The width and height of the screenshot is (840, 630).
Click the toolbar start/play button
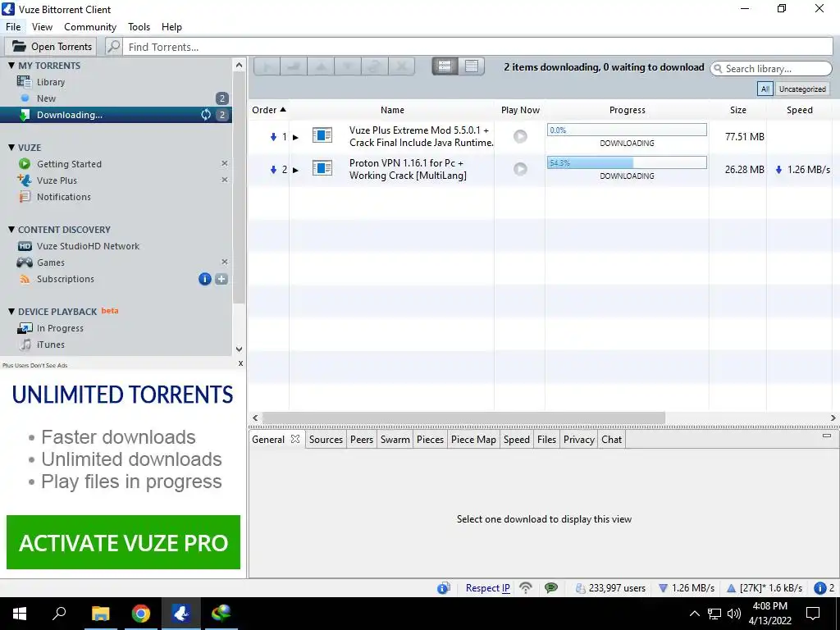(x=267, y=66)
